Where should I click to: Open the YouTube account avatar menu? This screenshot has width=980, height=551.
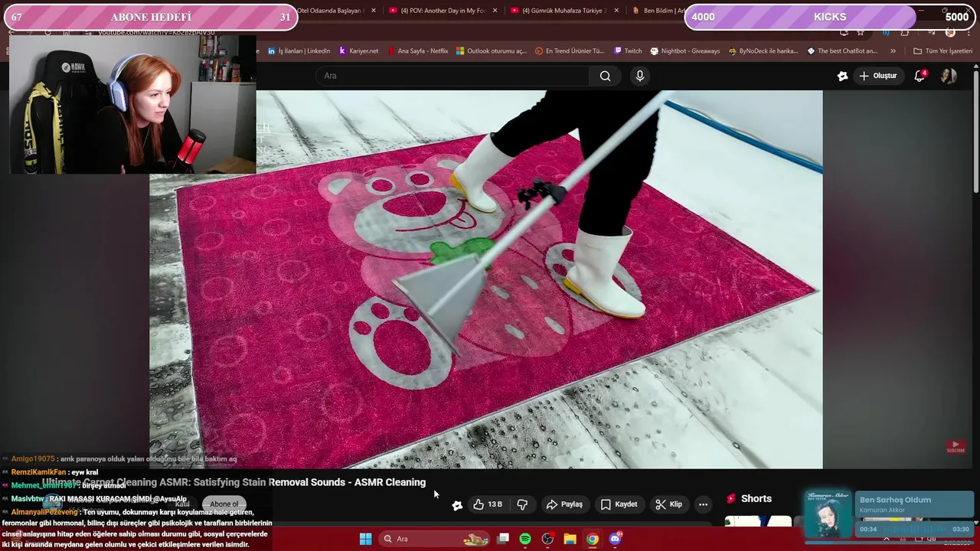(949, 76)
